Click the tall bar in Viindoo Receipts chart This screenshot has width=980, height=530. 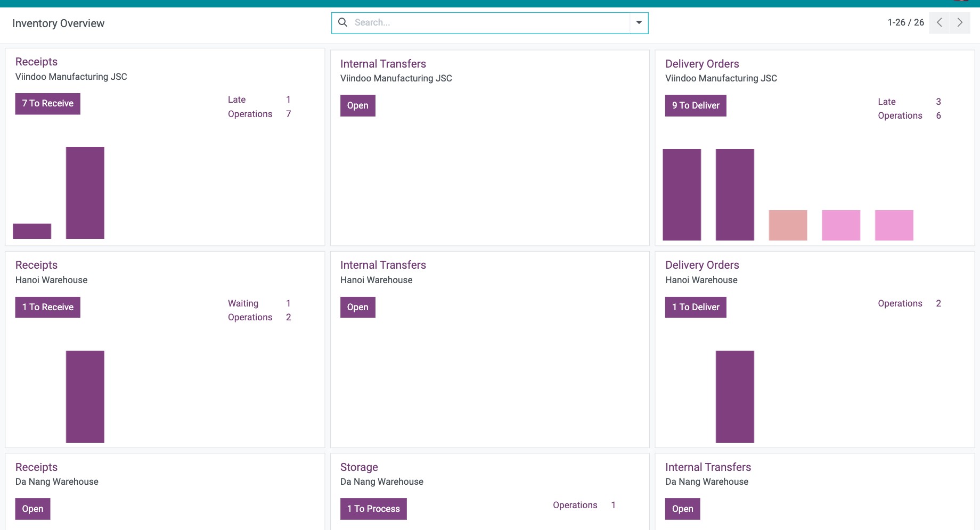[85, 193]
